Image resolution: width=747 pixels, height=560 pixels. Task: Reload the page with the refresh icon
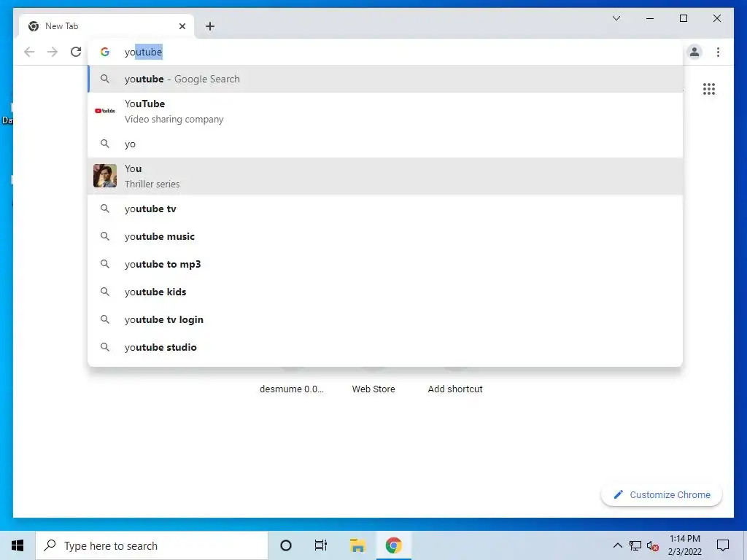[x=76, y=52]
